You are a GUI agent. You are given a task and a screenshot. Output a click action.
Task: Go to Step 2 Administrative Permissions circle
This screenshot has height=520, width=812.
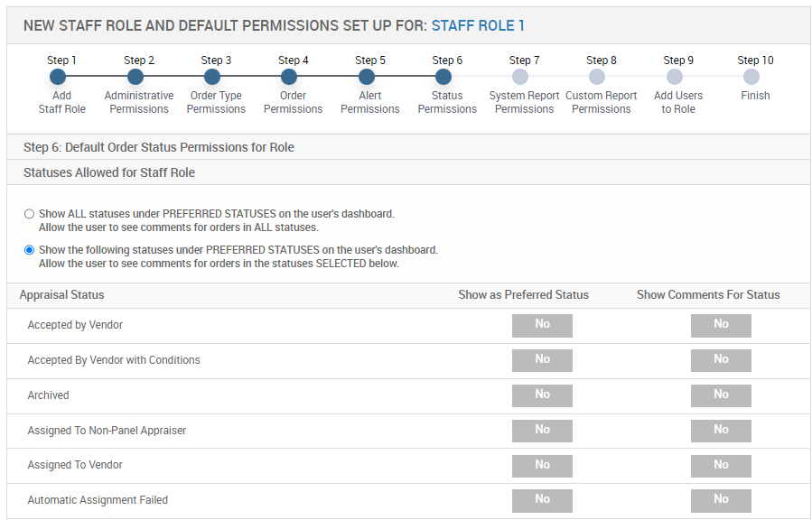[x=135, y=78]
